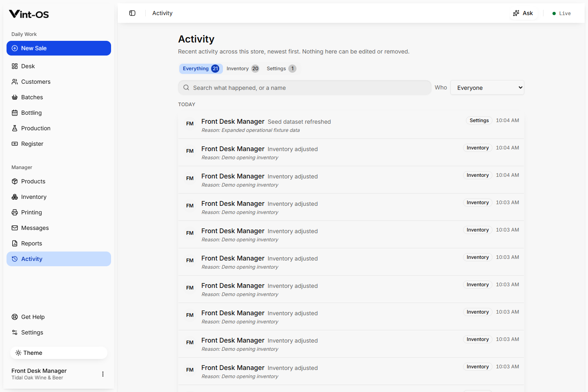Open the Who Everyone dropdown
Screen dimensions: 588x392
coord(487,87)
